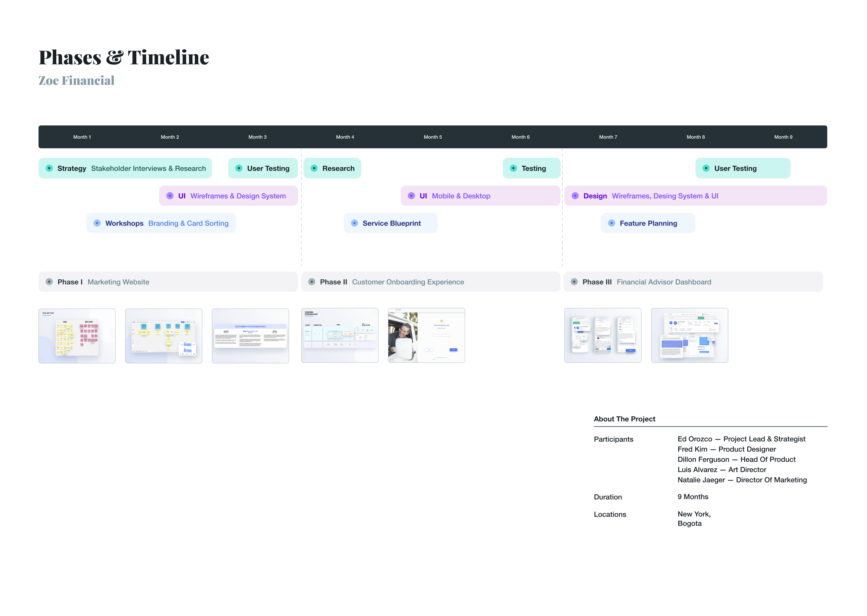Select the dot icon on the Service Blueprint pill

355,223
